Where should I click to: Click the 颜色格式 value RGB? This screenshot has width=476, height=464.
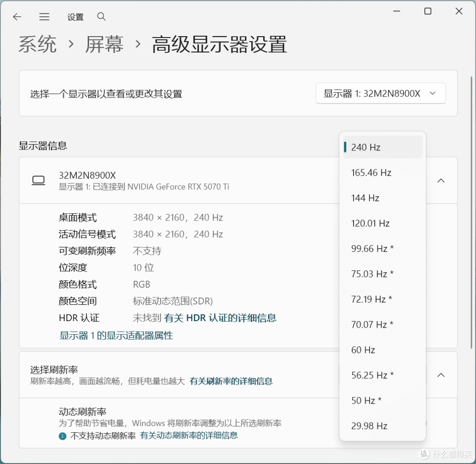pyautogui.click(x=141, y=284)
